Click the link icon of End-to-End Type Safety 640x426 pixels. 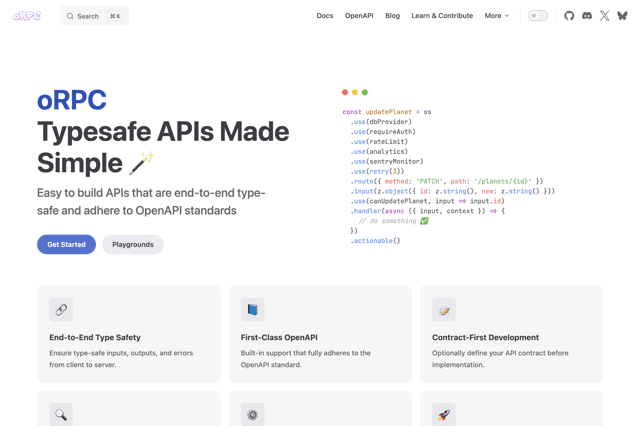[x=61, y=310]
